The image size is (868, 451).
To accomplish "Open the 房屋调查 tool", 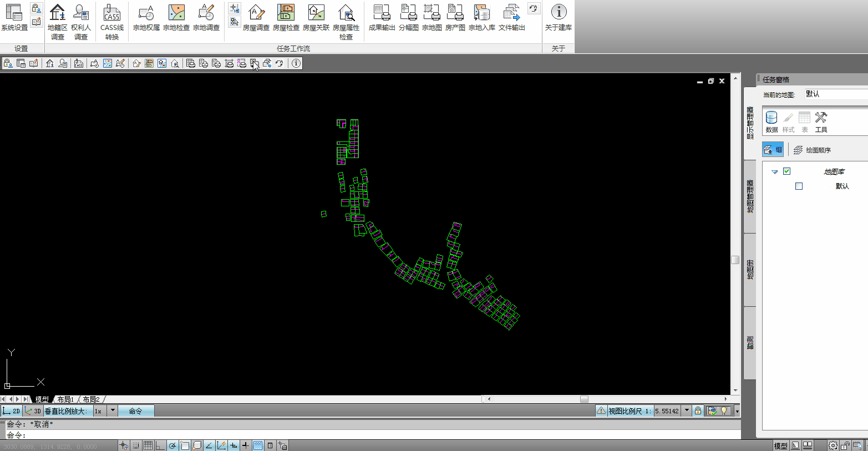I will point(256,18).
